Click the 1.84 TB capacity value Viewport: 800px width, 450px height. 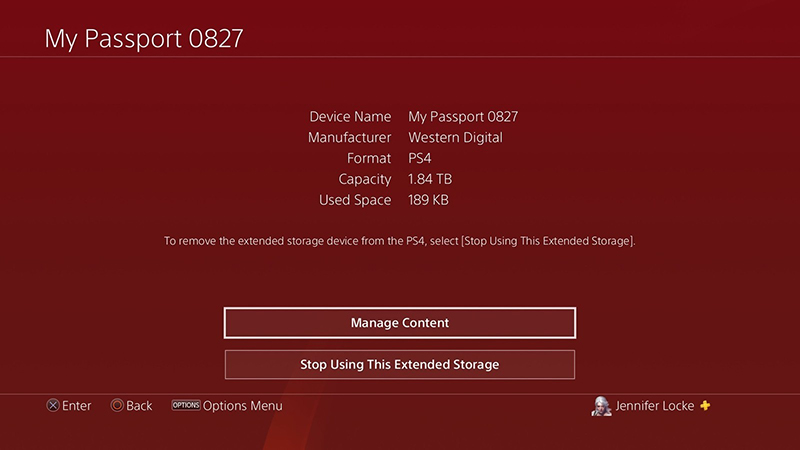[x=430, y=179]
